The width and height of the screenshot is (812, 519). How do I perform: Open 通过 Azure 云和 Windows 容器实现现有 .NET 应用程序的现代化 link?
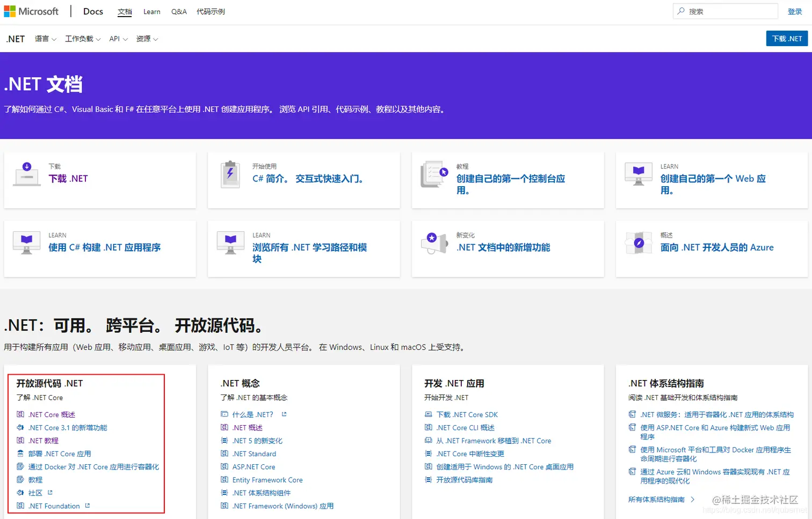(715, 477)
